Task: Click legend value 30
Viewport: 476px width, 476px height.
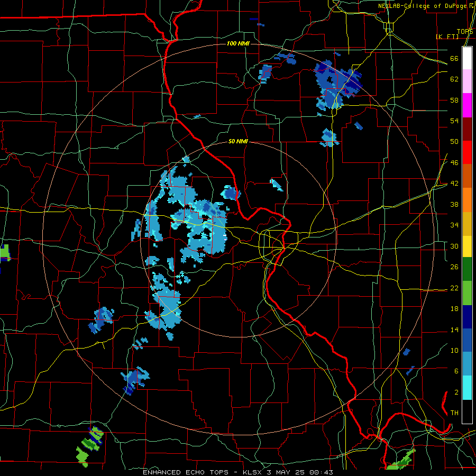Action: (454, 246)
